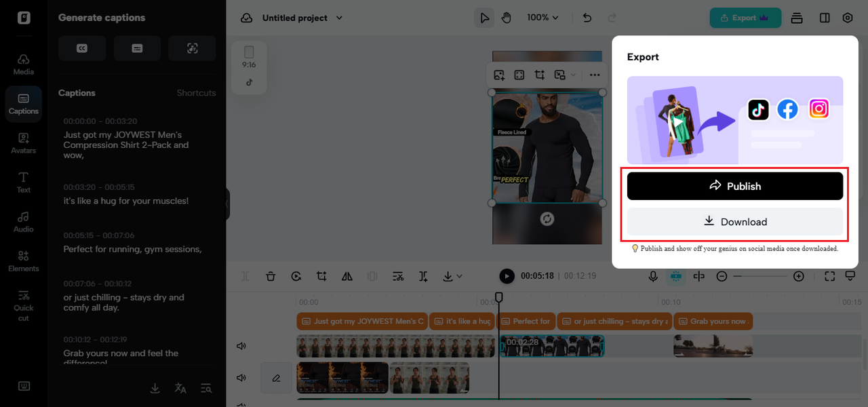This screenshot has height=407, width=868.
Task: Expand the remove background dropdown arrow in floating toolbar
Action: click(574, 75)
